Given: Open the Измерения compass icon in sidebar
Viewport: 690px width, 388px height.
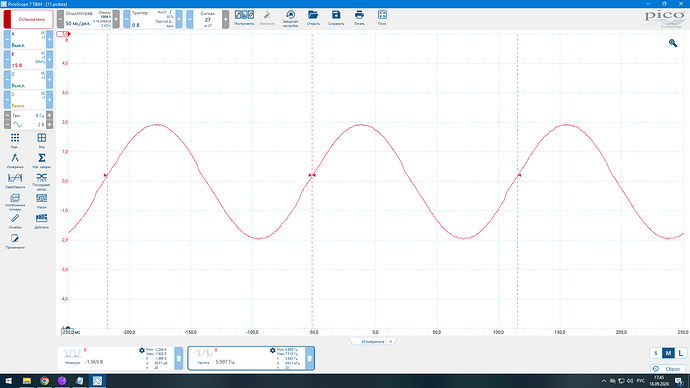Looking at the screenshot, I should 15,161.
